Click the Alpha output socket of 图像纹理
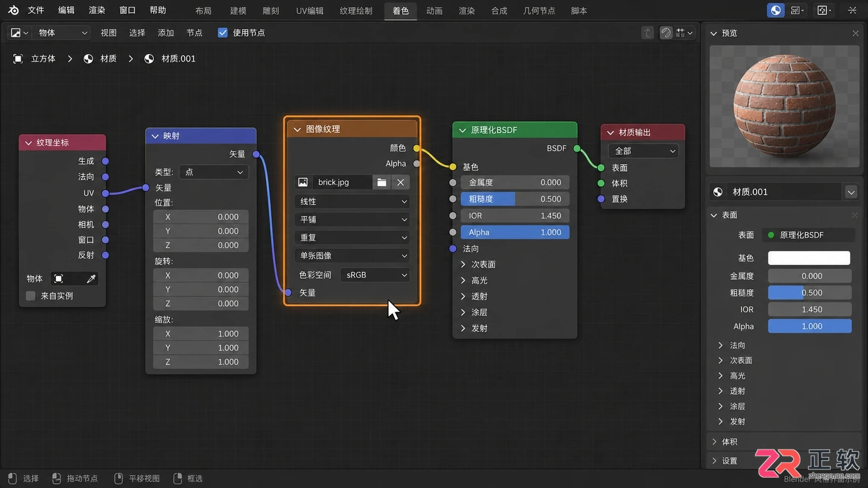 [417, 163]
